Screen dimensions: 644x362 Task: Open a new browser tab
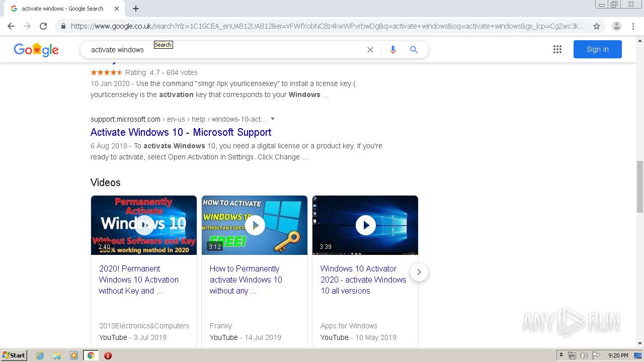point(136,9)
